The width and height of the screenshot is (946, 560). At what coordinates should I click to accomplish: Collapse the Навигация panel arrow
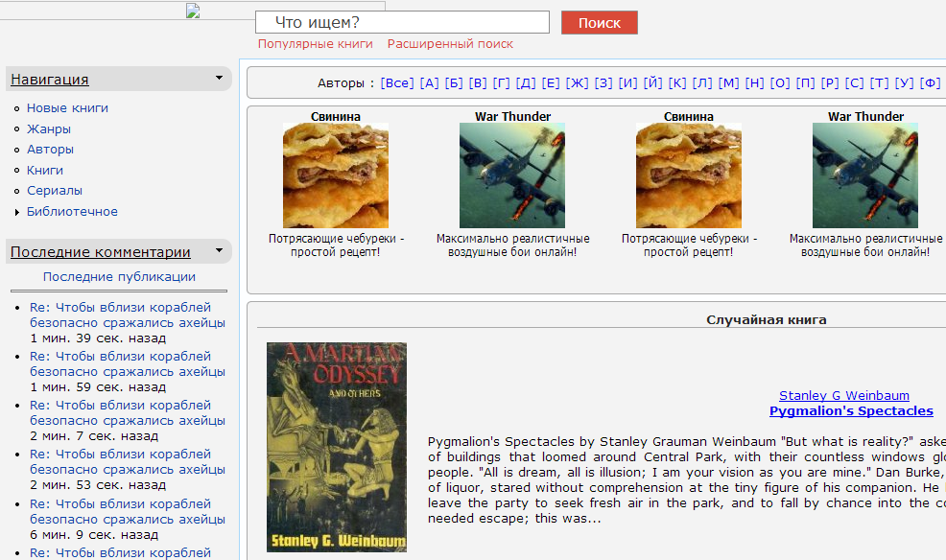click(219, 78)
